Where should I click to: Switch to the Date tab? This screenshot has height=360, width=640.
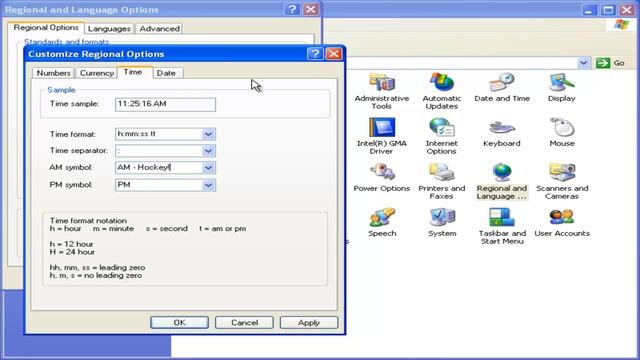point(166,73)
